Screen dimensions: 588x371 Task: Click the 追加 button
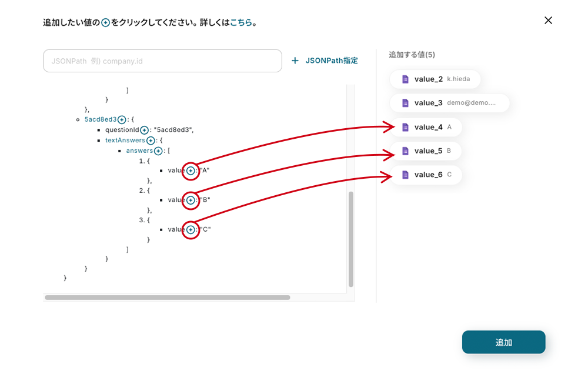[504, 342]
